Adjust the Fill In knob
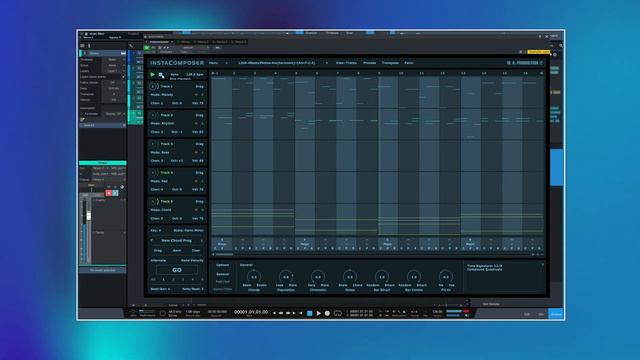 point(446,277)
